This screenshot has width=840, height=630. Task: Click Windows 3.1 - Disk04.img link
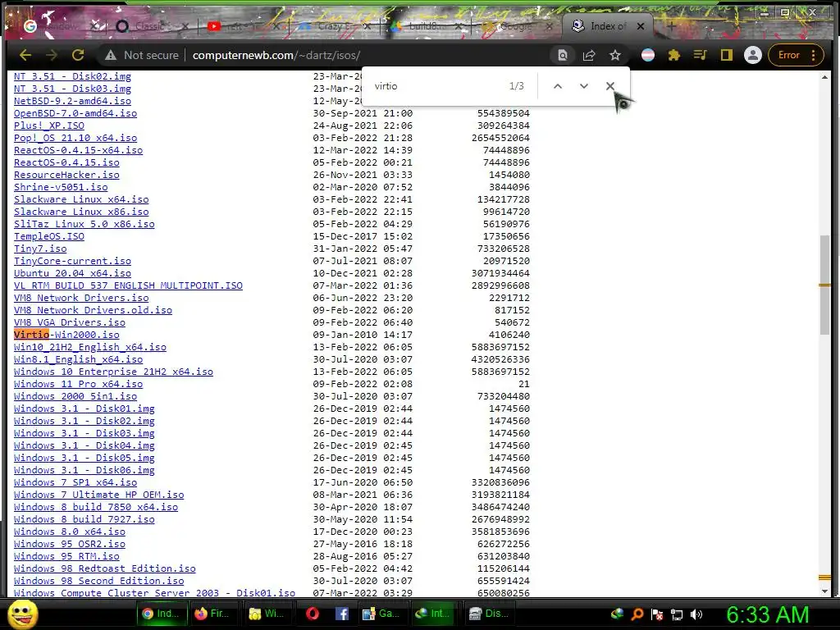tap(84, 445)
